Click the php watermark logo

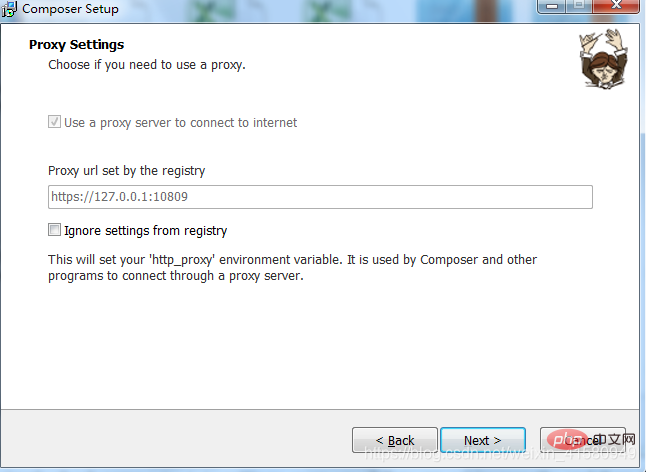click(x=567, y=440)
